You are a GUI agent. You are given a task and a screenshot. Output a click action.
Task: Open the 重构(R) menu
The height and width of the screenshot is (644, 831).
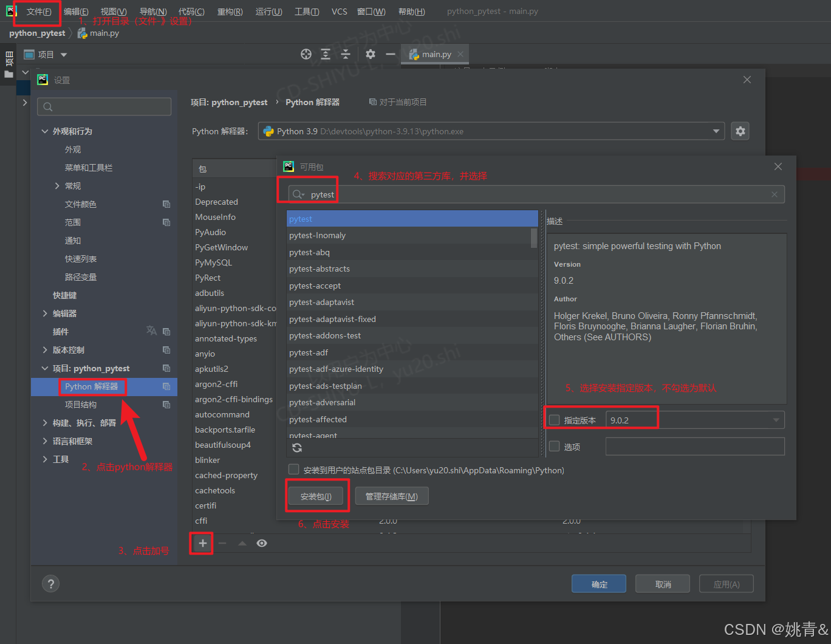pyautogui.click(x=230, y=12)
